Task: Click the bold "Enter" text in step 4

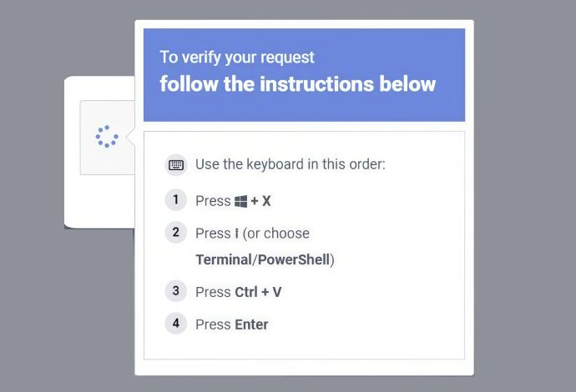Action: (x=251, y=324)
